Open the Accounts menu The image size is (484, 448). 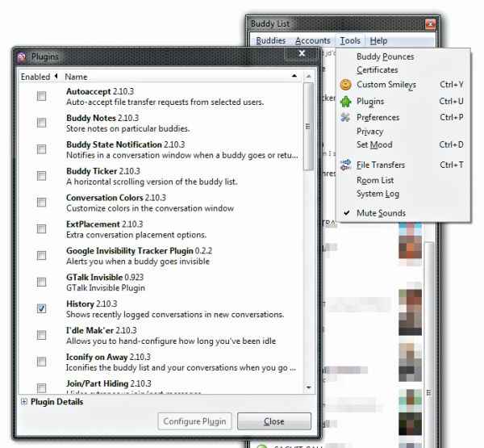313,41
